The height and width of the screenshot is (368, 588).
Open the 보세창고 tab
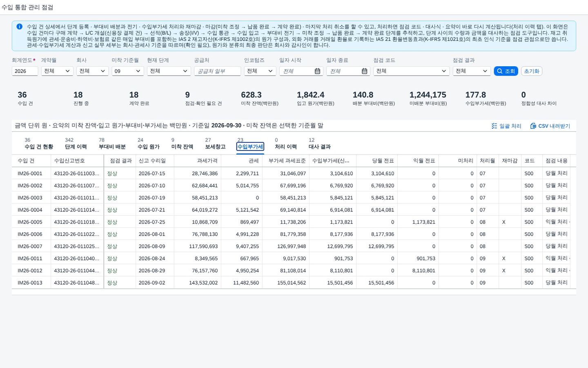215,144
